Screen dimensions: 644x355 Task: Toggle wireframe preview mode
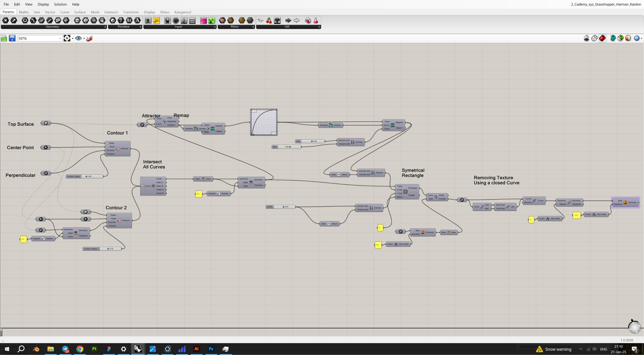point(594,38)
